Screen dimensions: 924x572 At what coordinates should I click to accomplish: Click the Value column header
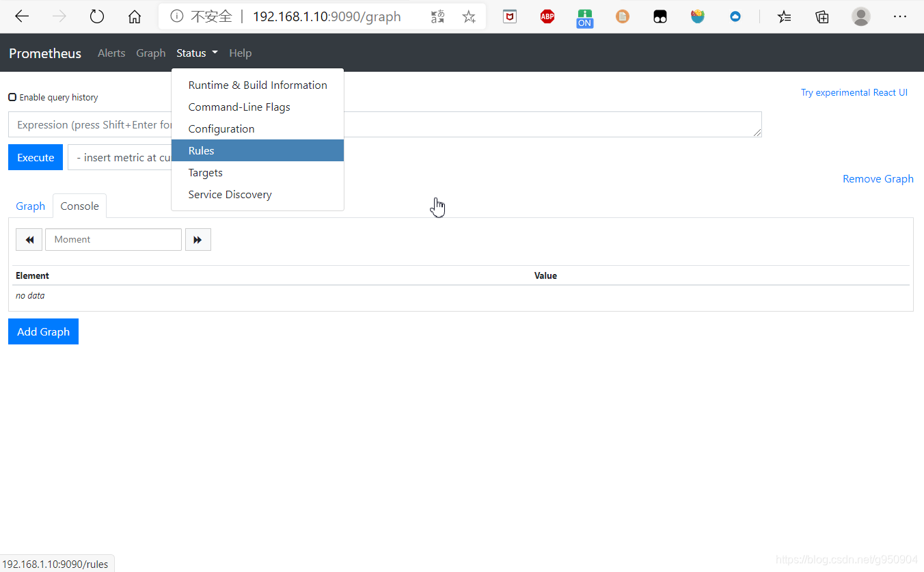pyautogui.click(x=545, y=275)
